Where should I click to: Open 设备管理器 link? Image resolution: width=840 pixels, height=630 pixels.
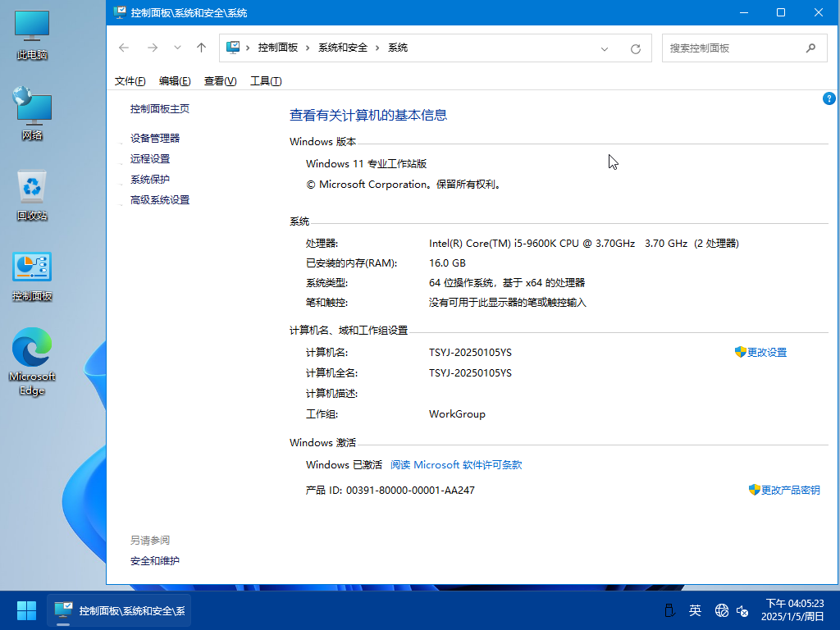tap(155, 138)
